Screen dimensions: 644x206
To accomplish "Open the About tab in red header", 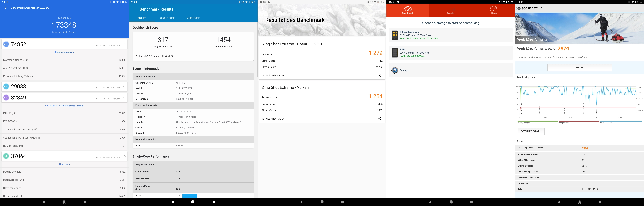I will tap(494, 10).
